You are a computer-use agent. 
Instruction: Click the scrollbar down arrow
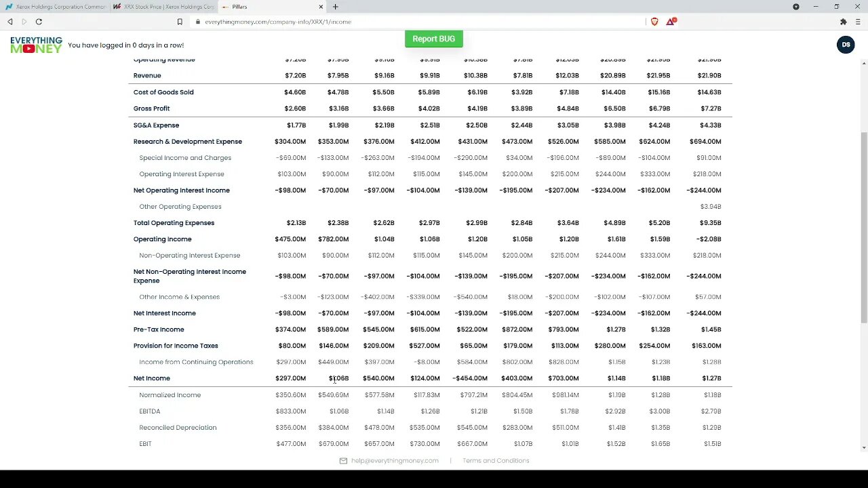(863, 447)
